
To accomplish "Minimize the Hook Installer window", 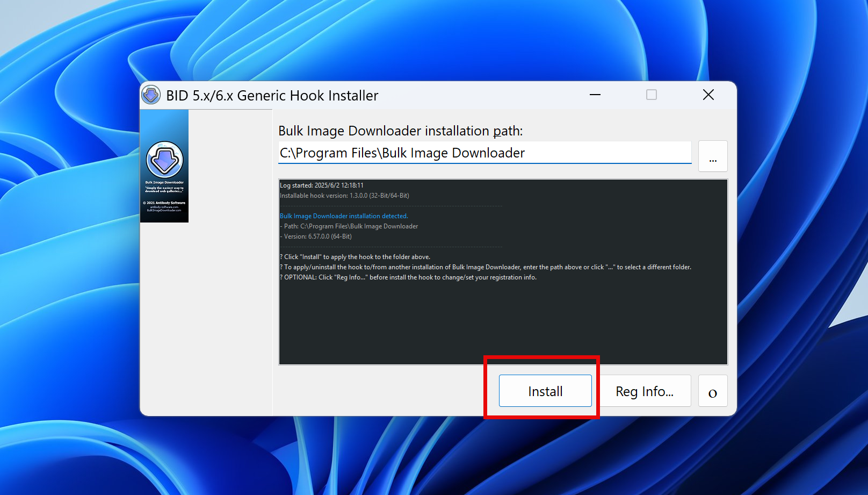I will click(595, 95).
